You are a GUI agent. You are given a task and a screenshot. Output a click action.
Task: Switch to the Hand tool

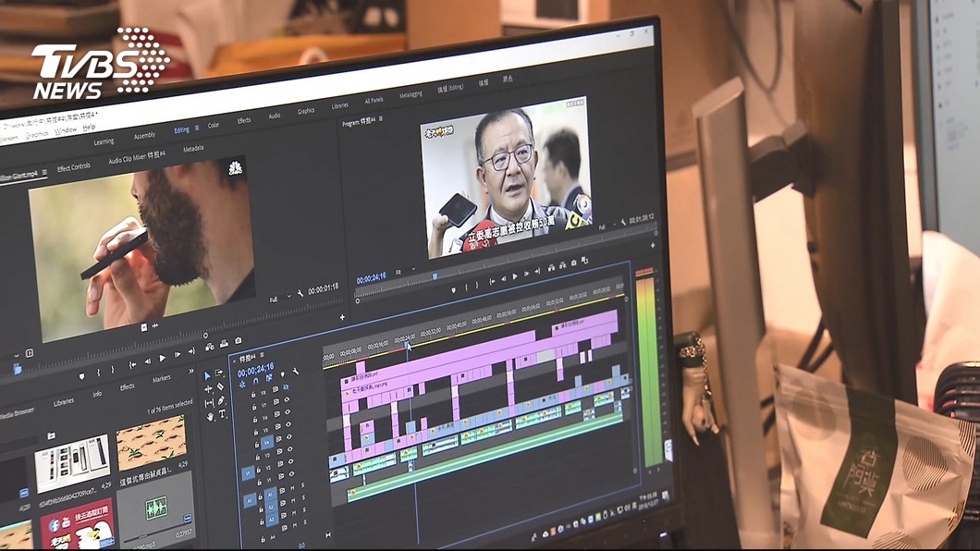210,417
